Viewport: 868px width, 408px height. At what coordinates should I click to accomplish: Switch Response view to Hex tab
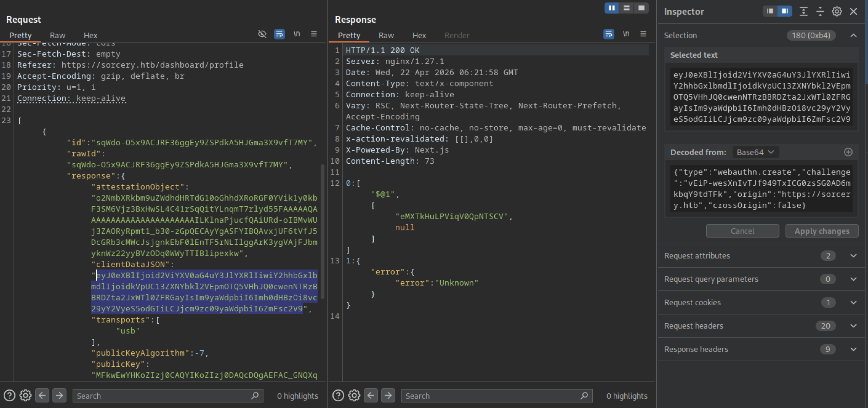[419, 35]
